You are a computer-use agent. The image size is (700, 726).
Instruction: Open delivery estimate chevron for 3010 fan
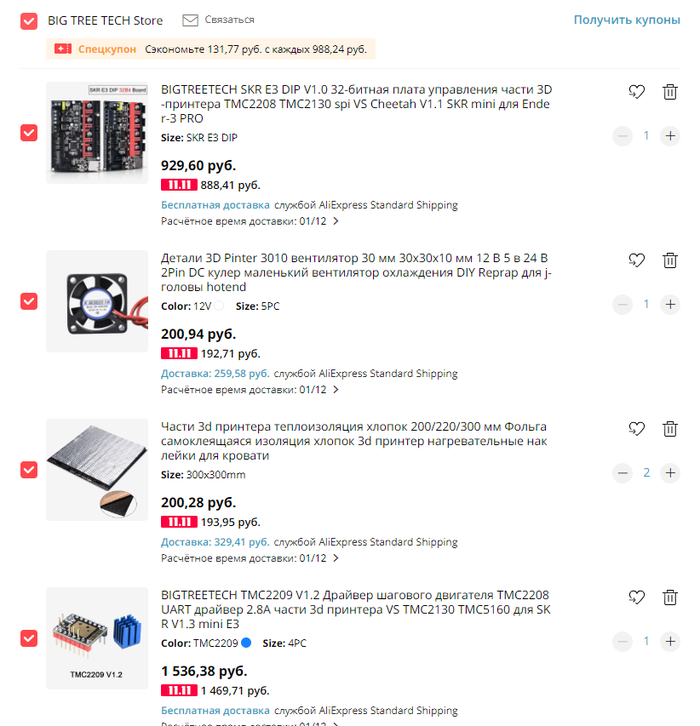(x=336, y=390)
